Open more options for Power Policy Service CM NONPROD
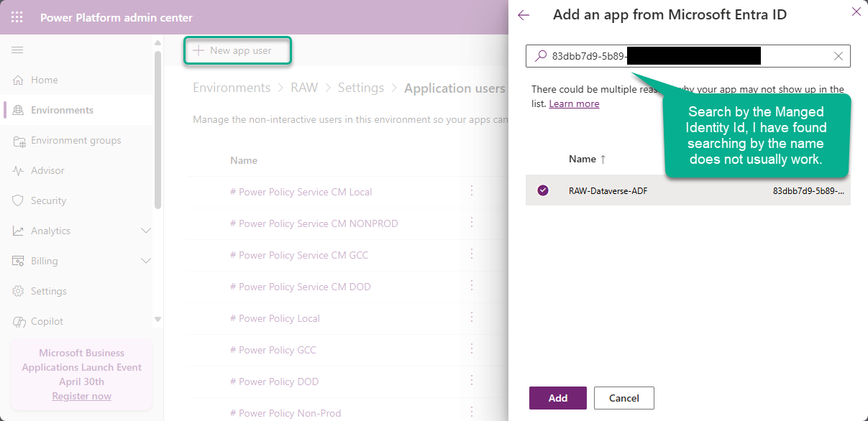This screenshot has height=421, width=868. pos(472,222)
